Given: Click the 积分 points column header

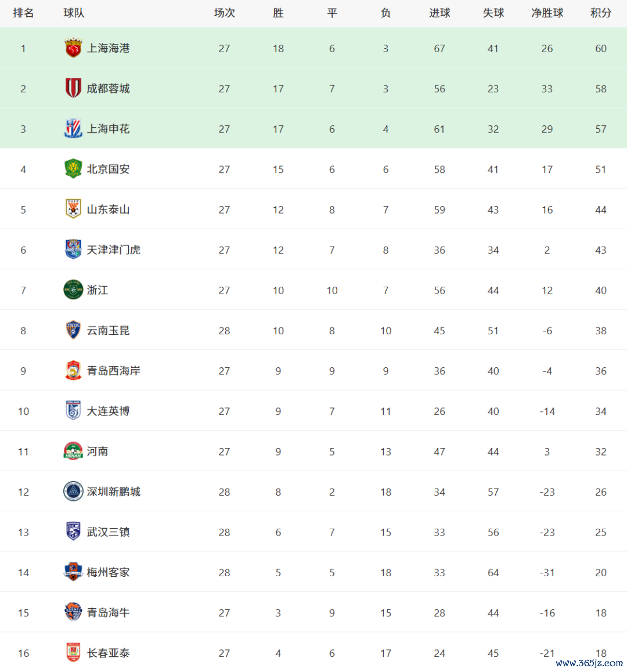Looking at the screenshot, I should click(x=601, y=13).
